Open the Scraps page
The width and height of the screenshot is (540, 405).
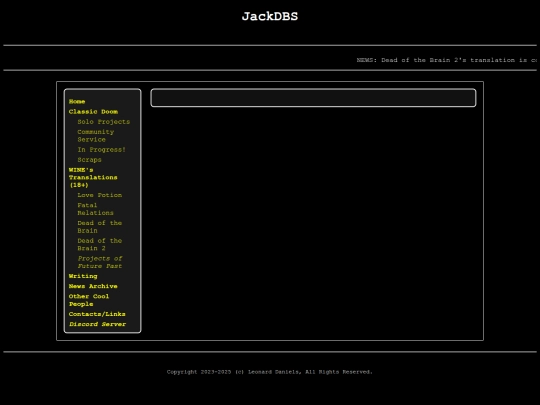(89, 160)
